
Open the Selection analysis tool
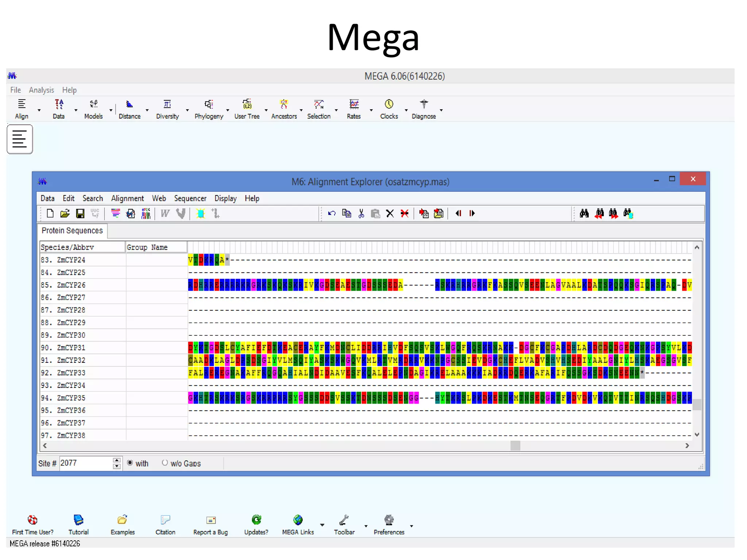pyautogui.click(x=319, y=109)
